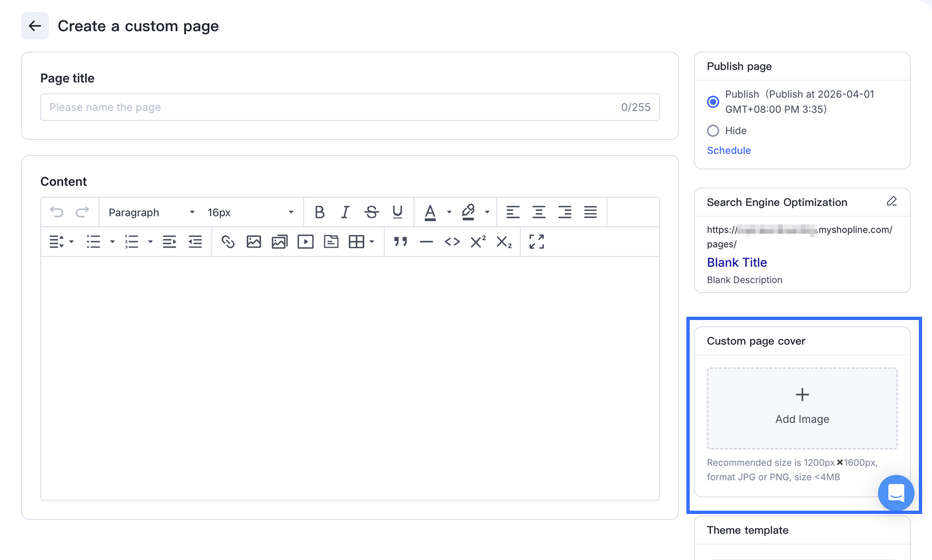The image size is (932, 560).
Task: Apply strikethrough formatting
Action: pyautogui.click(x=371, y=212)
